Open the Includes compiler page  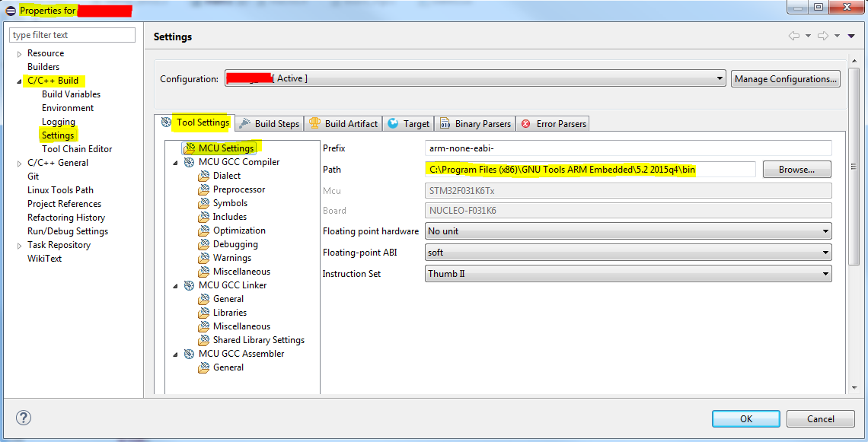pos(229,217)
